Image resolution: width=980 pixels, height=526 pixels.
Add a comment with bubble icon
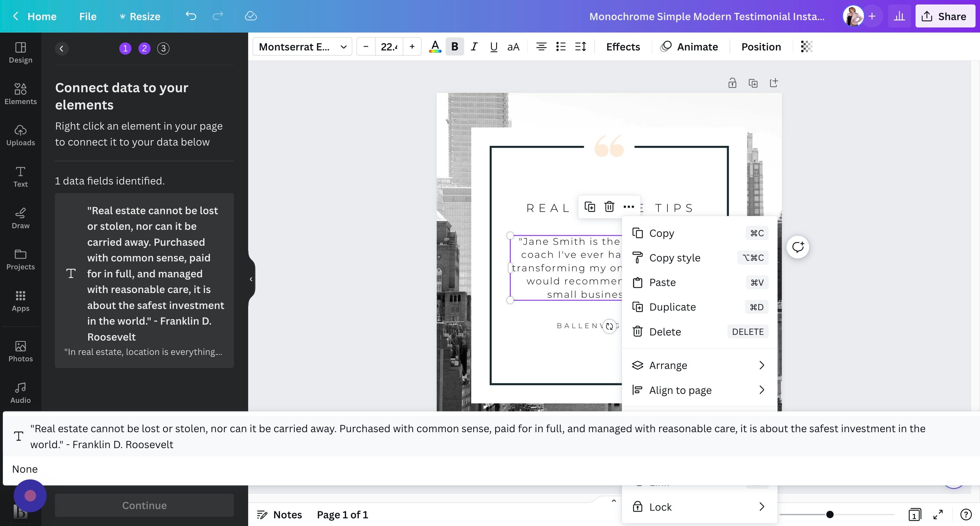(x=798, y=247)
